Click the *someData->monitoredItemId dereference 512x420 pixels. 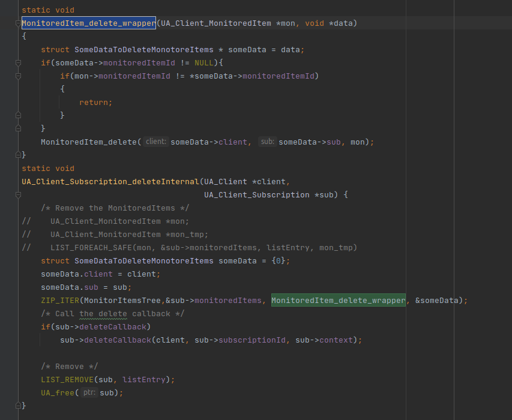tap(252, 76)
